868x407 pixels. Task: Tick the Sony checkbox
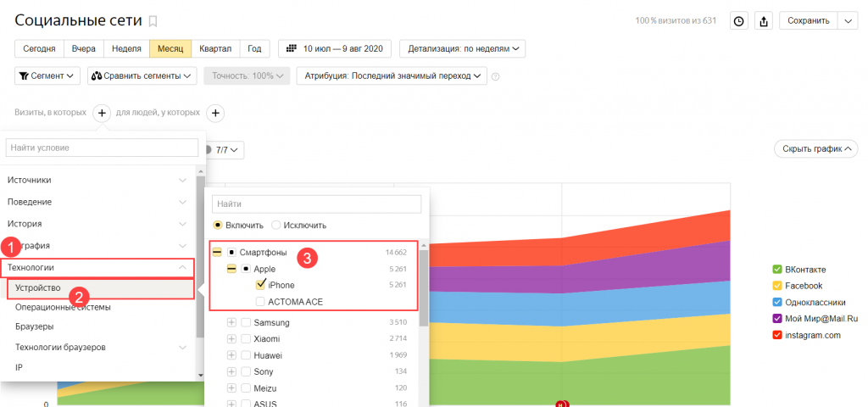click(x=246, y=371)
